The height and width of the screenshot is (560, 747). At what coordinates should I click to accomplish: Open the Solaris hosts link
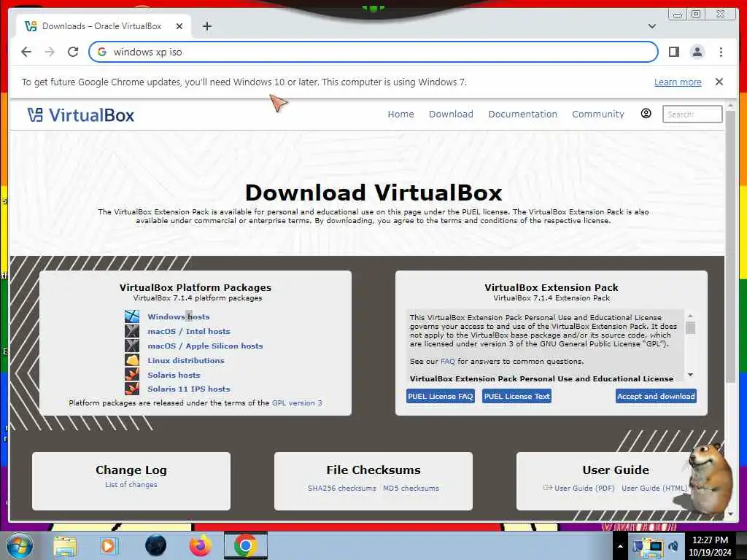tap(174, 375)
